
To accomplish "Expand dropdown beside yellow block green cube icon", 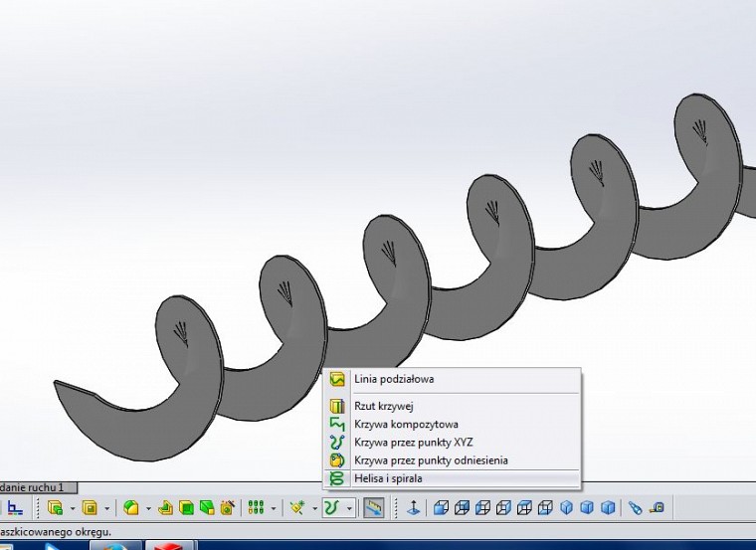I will (73, 508).
